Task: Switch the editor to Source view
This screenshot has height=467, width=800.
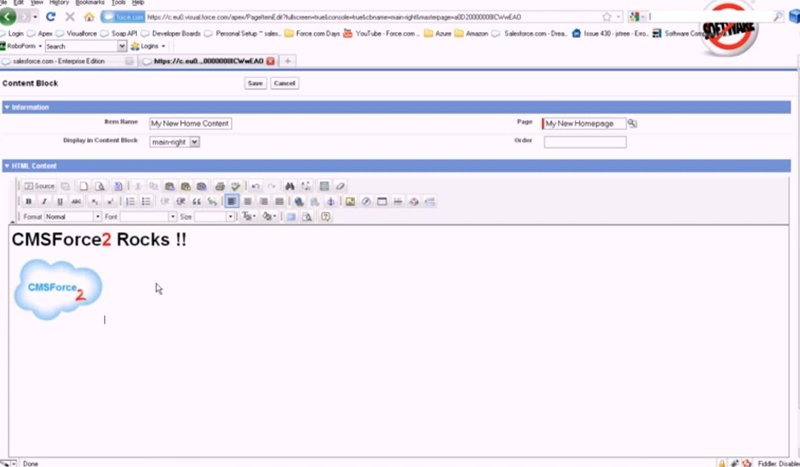Action: pos(39,186)
